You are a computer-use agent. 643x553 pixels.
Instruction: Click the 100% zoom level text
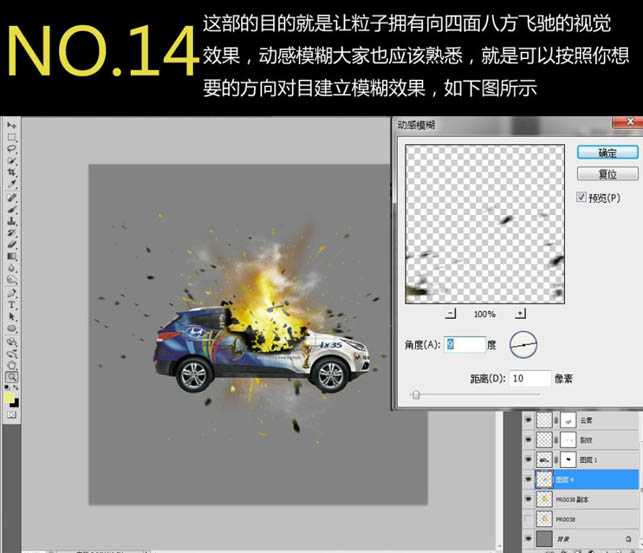485,314
